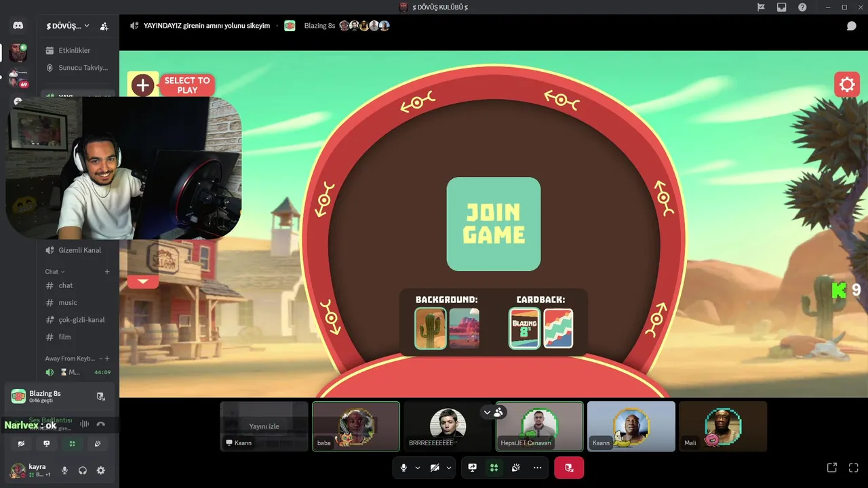Enter fullscreen mode for the activity
The width and height of the screenshot is (868, 488).
(854, 468)
